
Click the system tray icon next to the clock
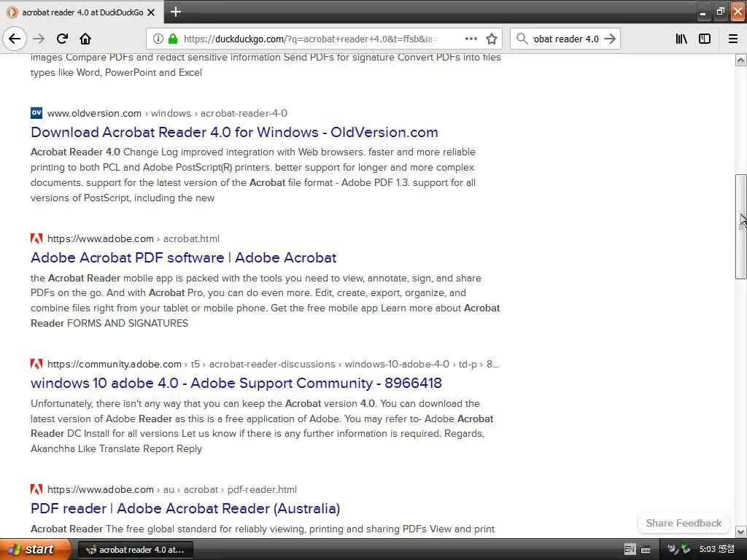pos(686,550)
